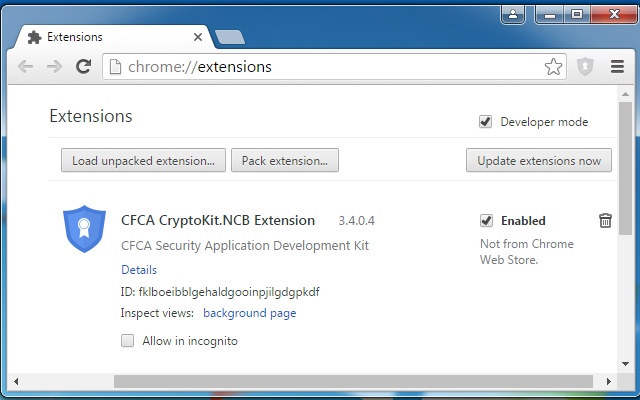640x400 pixels.
Task: Remove CFCA CryptoKit extension via trash icon
Action: pyautogui.click(x=605, y=220)
